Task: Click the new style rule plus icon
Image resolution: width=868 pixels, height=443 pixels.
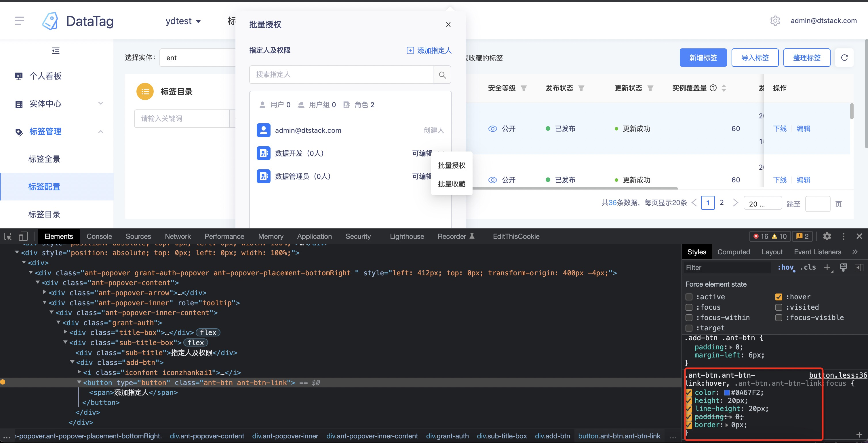Action: coord(827,267)
